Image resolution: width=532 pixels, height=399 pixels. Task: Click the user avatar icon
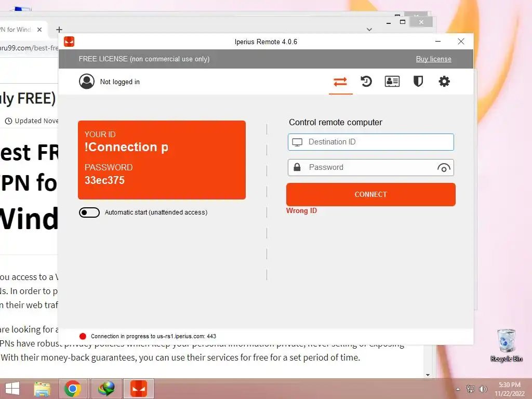87,82
